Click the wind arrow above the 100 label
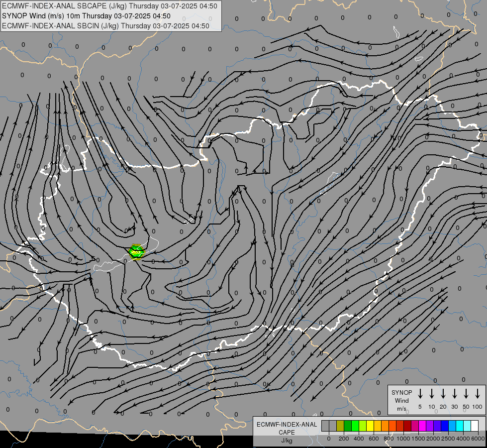Image resolution: width=487 pixels, height=448 pixels. [478, 394]
